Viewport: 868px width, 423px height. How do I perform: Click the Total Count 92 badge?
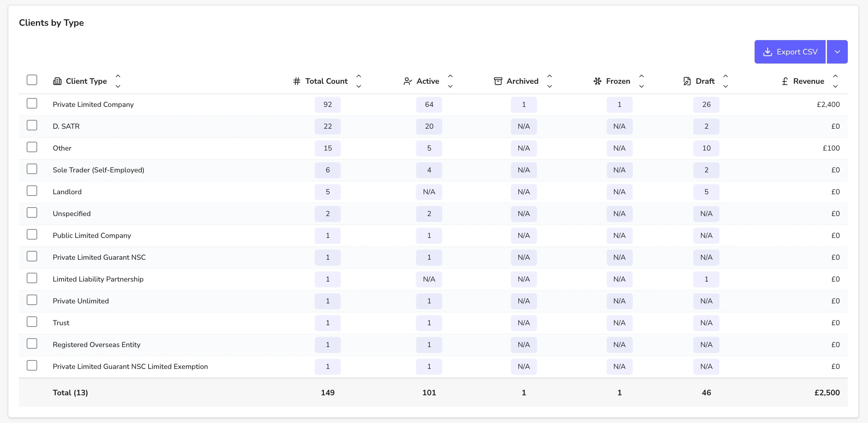pos(327,105)
